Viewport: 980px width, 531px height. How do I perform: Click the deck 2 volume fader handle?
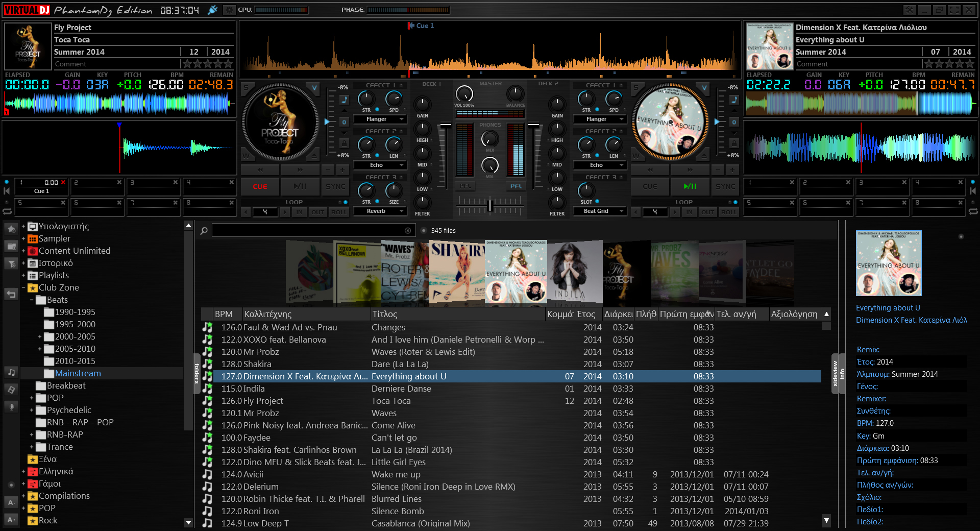pyautogui.click(x=534, y=124)
